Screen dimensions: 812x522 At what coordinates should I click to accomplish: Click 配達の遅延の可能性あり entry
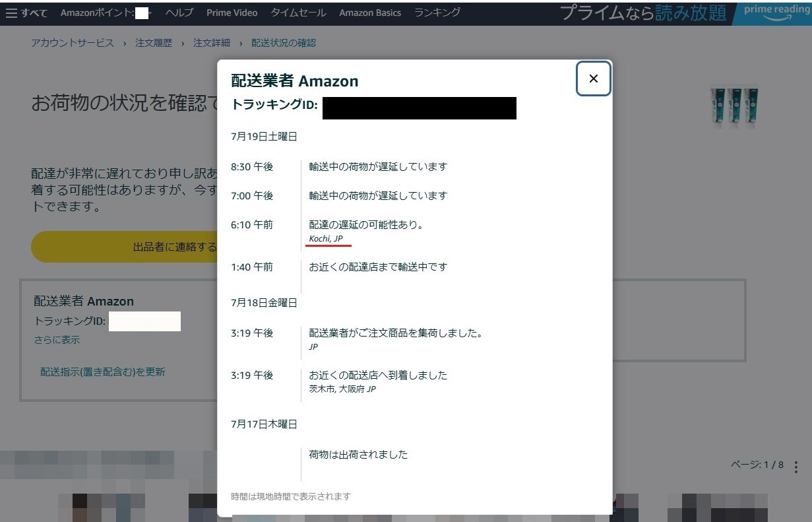click(366, 224)
